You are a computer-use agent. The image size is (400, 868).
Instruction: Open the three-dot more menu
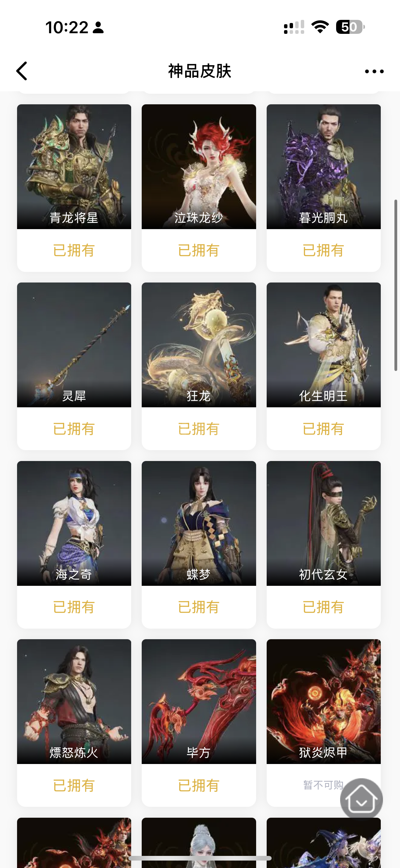point(374,71)
